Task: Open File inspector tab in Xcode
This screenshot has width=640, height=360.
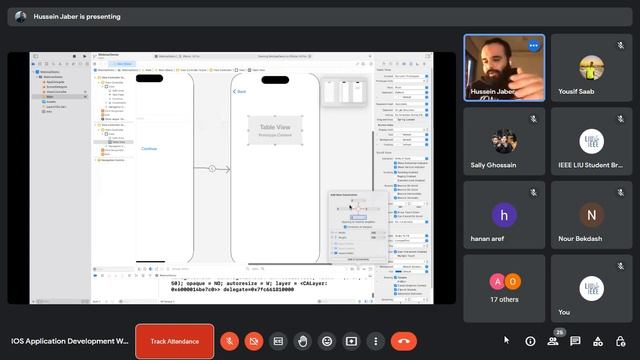Action: pyautogui.click(x=384, y=64)
